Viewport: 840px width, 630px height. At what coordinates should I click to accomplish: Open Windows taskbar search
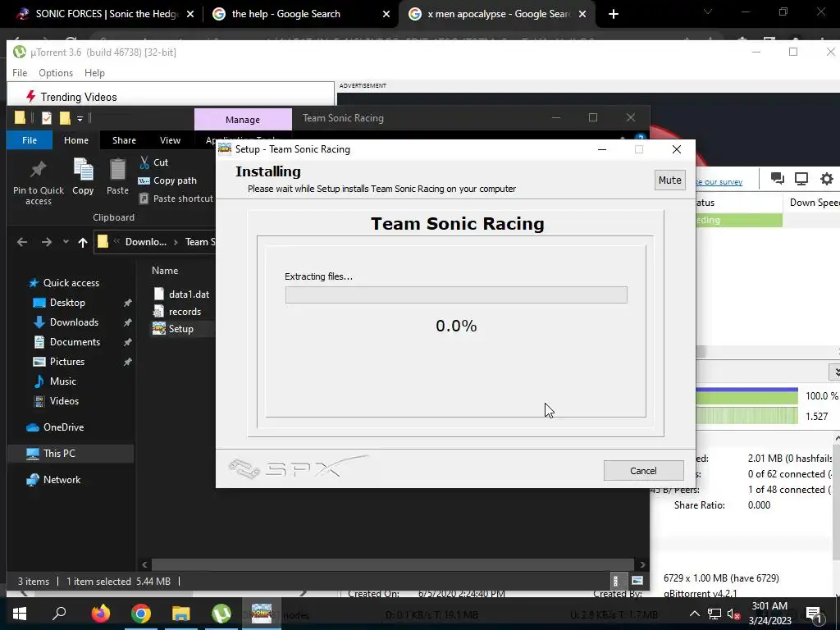(59, 614)
